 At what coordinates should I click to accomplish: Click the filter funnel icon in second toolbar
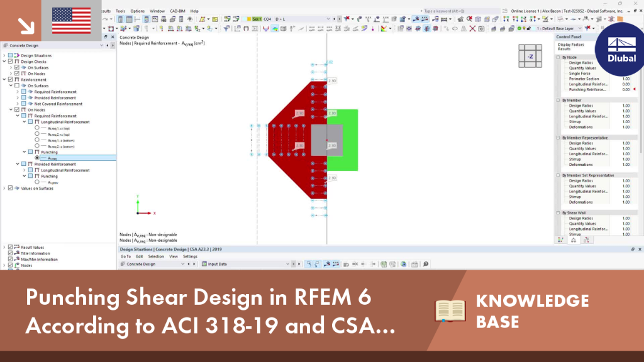coord(226,28)
